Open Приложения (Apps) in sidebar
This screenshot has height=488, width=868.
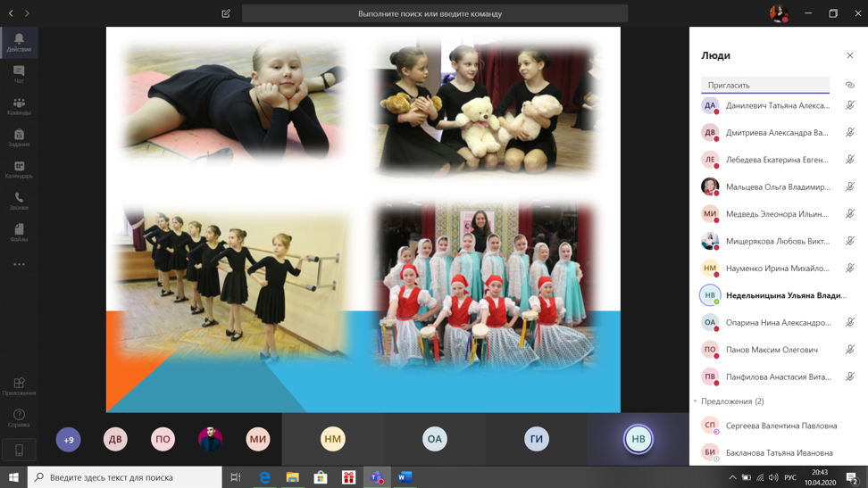click(19, 385)
